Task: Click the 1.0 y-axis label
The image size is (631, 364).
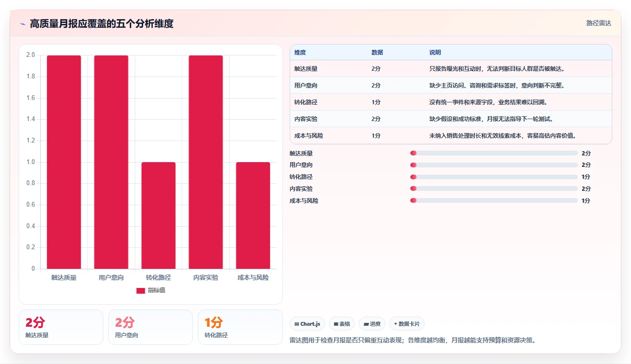Action: [31, 162]
